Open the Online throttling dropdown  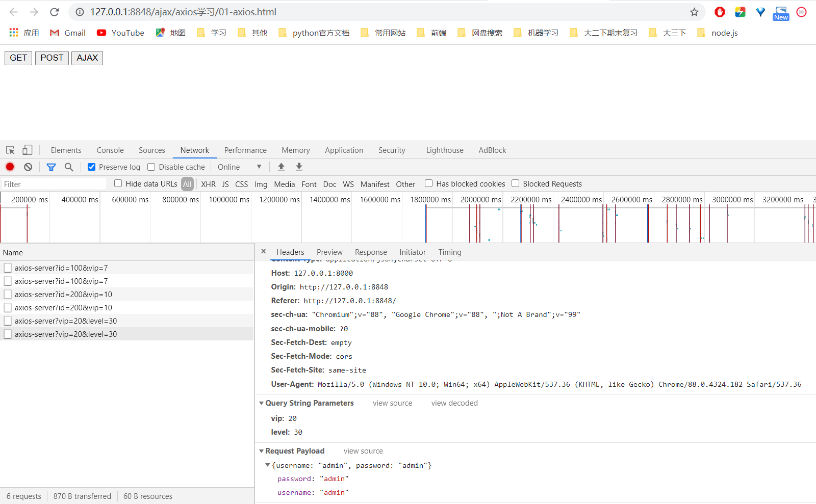(x=239, y=167)
